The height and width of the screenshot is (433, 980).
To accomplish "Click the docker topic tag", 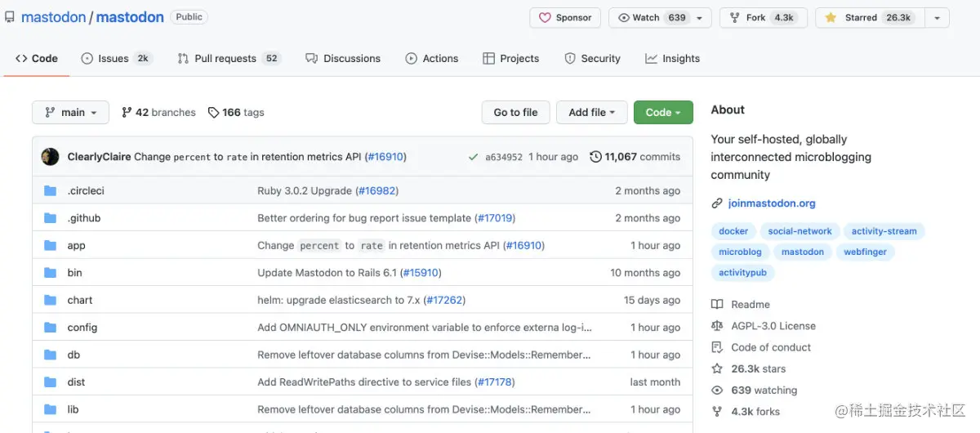I will tap(733, 231).
